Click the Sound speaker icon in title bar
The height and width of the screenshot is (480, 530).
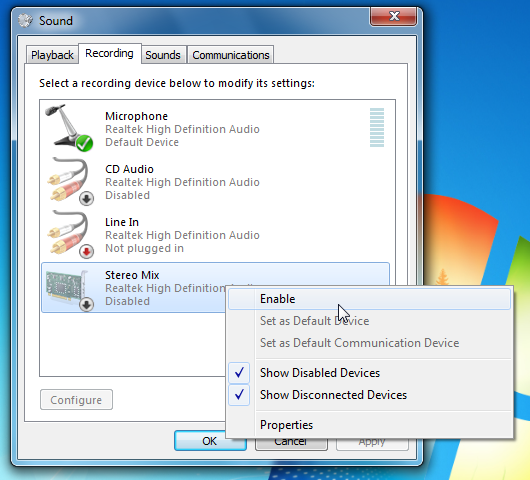click(x=25, y=20)
